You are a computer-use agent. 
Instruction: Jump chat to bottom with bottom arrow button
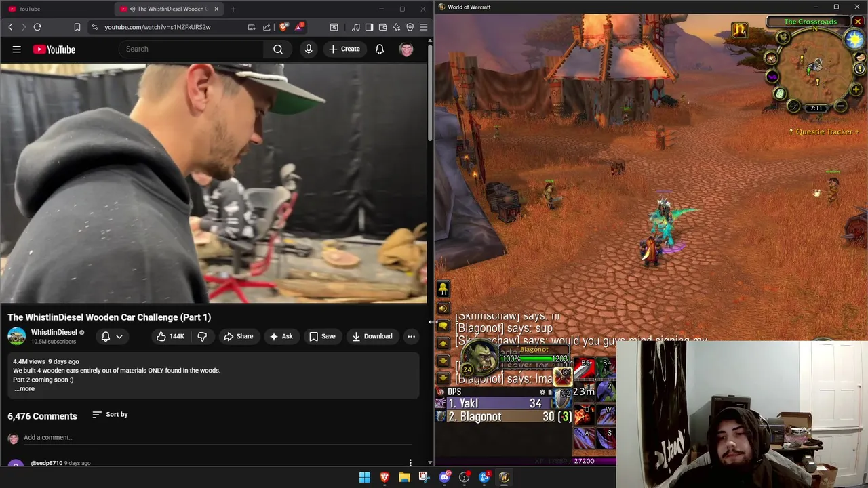tap(443, 378)
